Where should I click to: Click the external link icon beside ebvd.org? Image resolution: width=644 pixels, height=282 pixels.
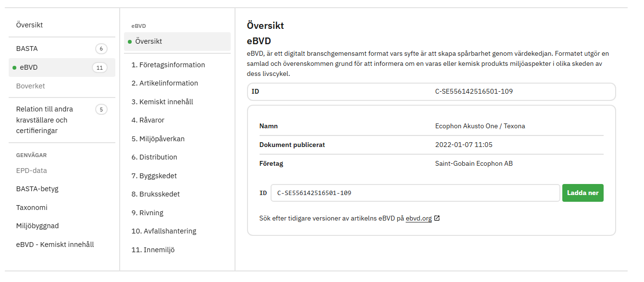pos(437,218)
